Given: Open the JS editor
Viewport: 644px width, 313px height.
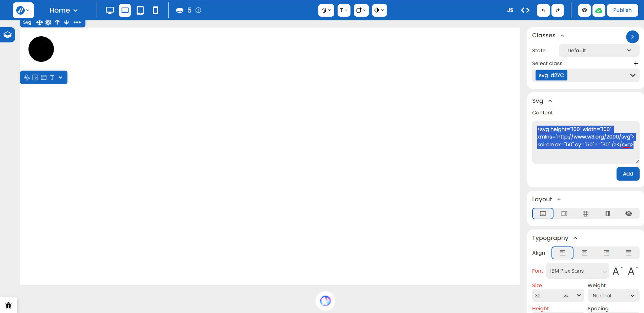Looking at the screenshot, I should point(510,10).
